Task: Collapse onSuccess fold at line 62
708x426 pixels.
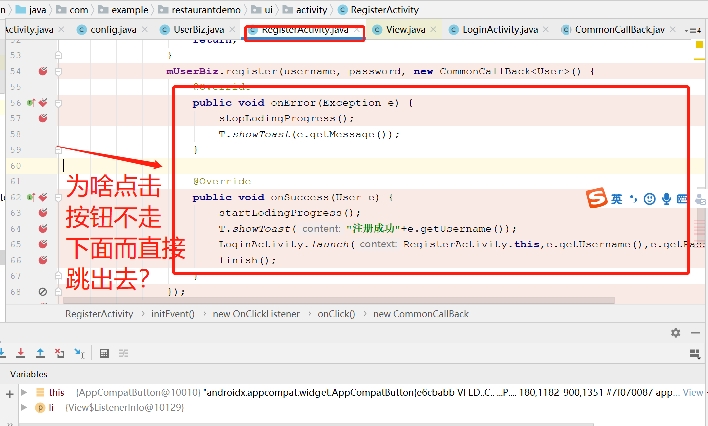Action: click(58, 197)
